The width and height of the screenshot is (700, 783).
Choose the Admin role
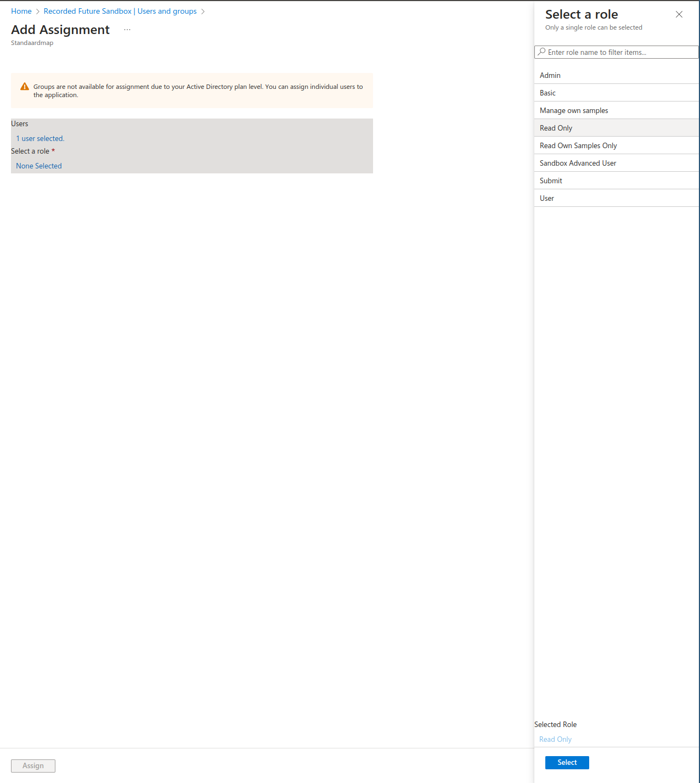(550, 75)
